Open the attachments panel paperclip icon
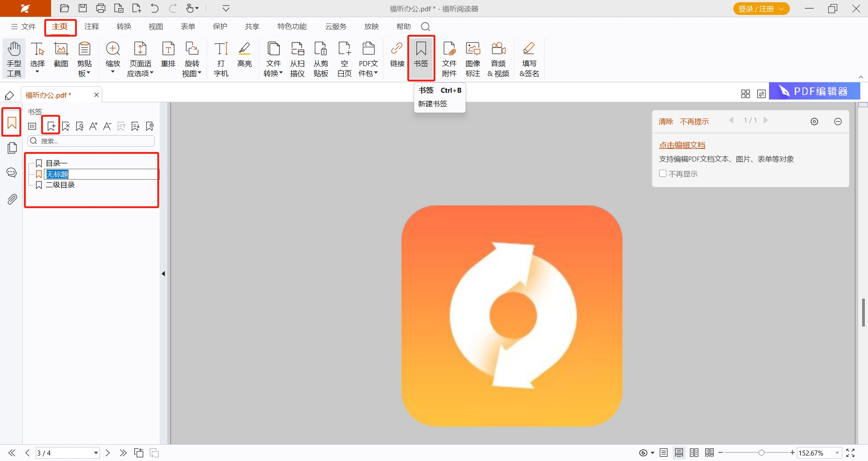Viewport: 868px width, 461px height. coord(12,199)
